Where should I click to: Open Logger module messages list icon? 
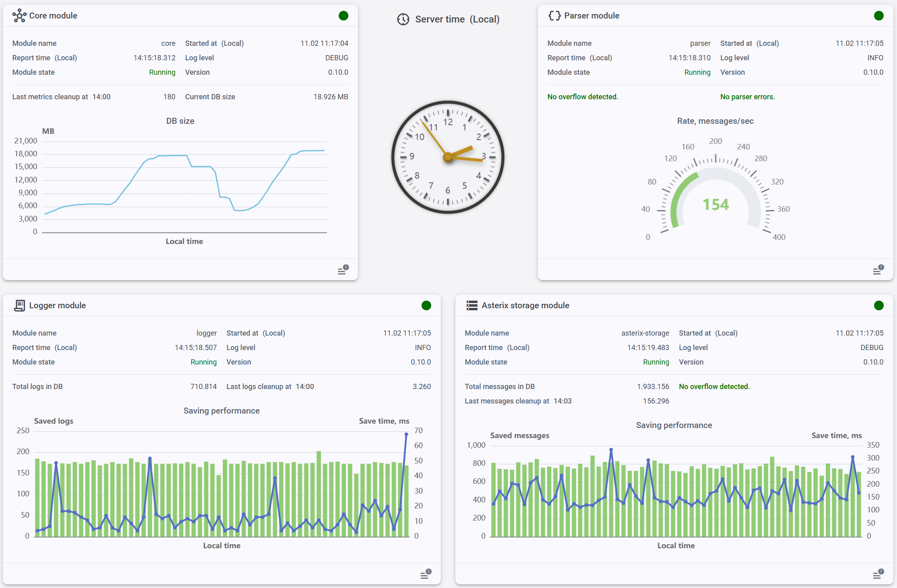click(426, 574)
